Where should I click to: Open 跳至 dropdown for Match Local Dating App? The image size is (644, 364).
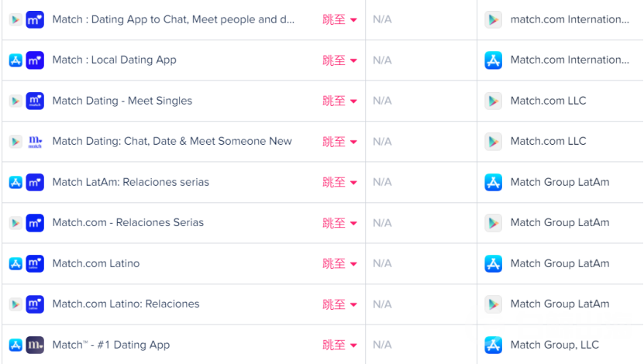point(339,60)
